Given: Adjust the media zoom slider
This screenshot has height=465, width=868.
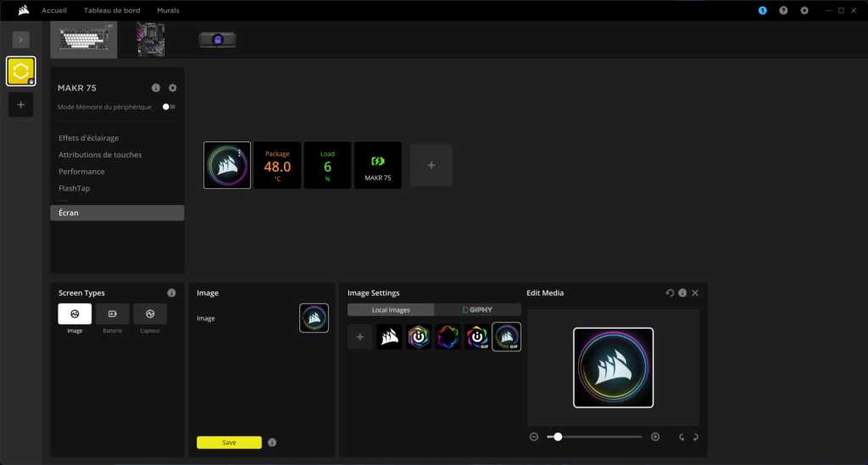Looking at the screenshot, I should tap(594, 437).
